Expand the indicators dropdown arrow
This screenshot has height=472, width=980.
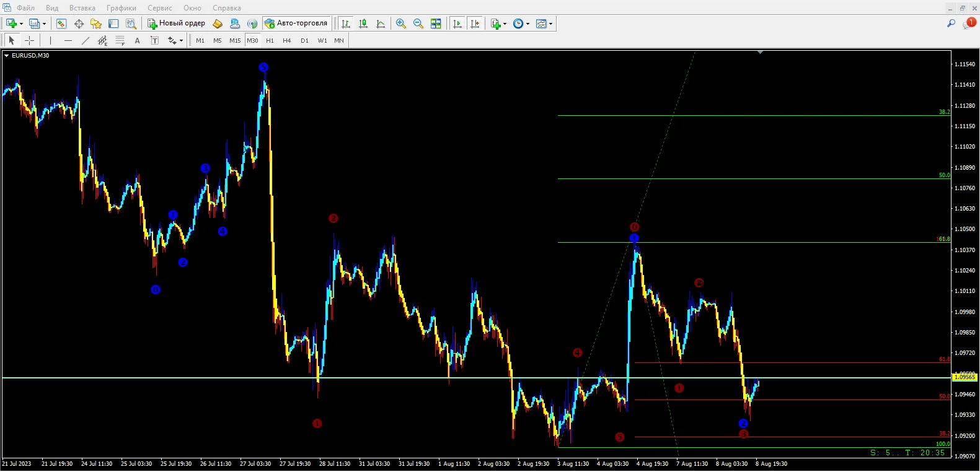coord(505,24)
